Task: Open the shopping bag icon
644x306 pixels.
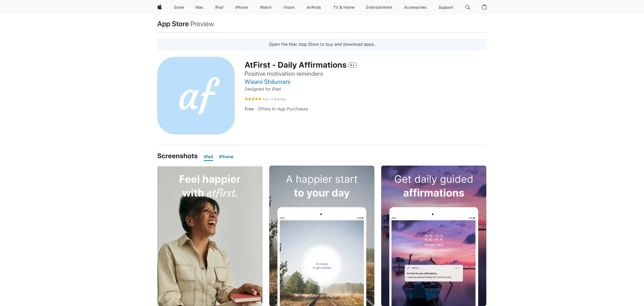Action: point(484,7)
